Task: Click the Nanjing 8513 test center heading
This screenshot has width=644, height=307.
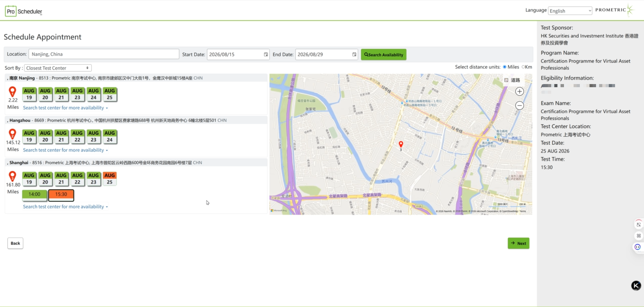Action: (136, 78)
